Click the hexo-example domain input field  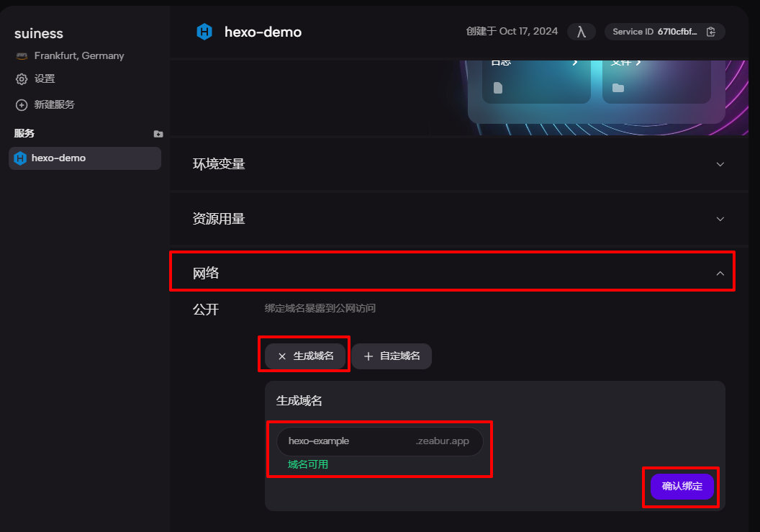pos(379,441)
